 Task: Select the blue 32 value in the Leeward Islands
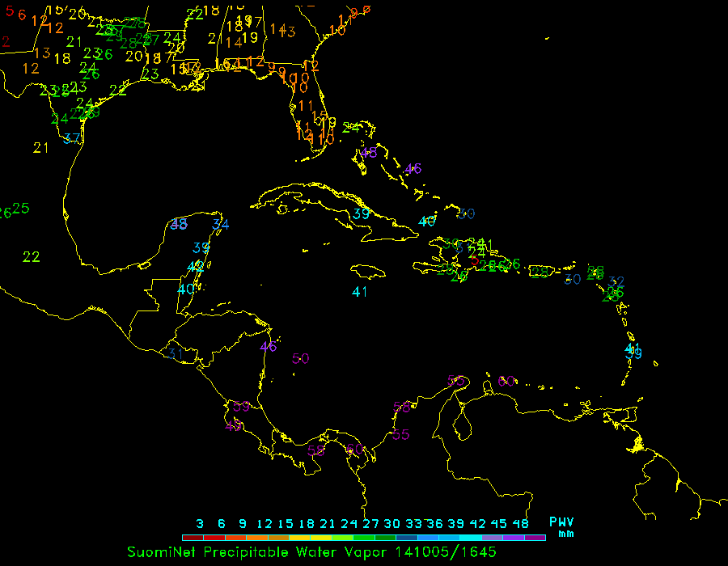pos(617,281)
